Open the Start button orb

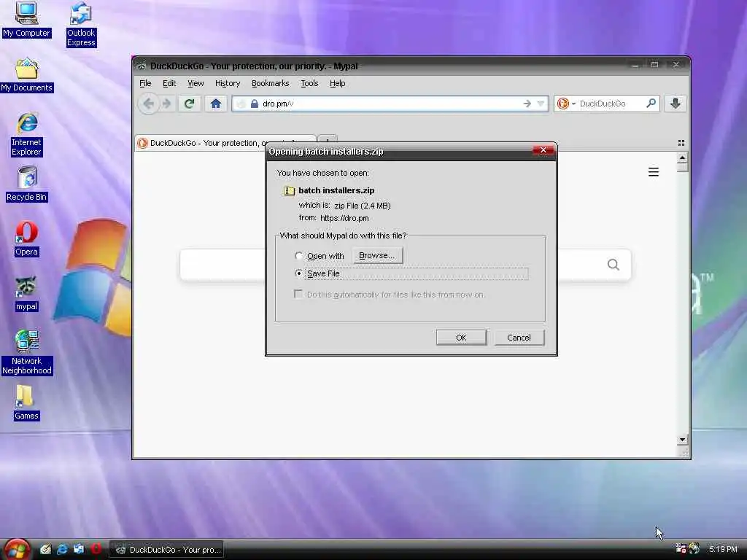(x=17, y=550)
